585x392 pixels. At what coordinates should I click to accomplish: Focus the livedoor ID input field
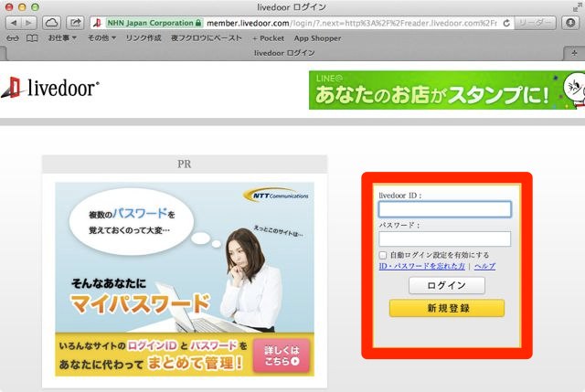tap(445, 209)
